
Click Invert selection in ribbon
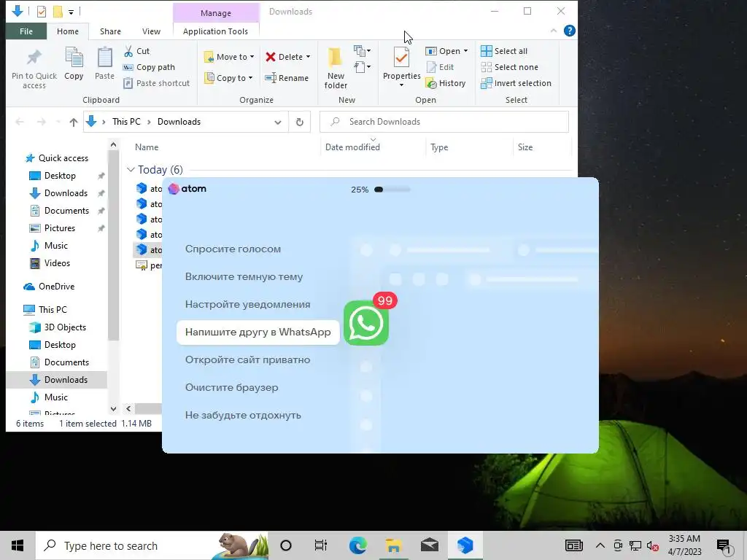coord(516,83)
